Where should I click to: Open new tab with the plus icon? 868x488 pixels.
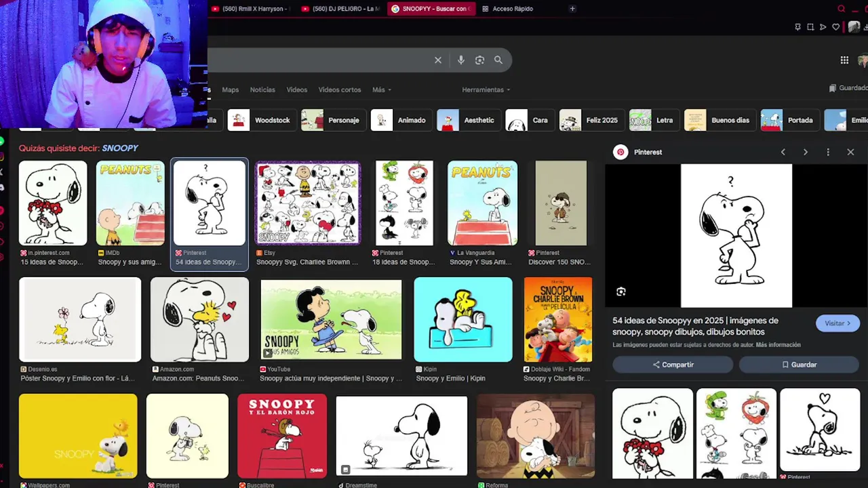click(x=572, y=9)
